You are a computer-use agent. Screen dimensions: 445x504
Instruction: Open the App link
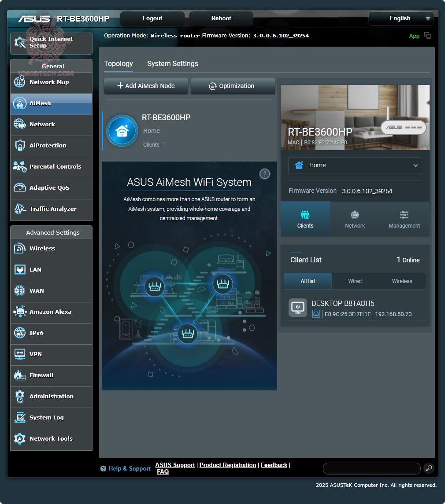point(414,36)
